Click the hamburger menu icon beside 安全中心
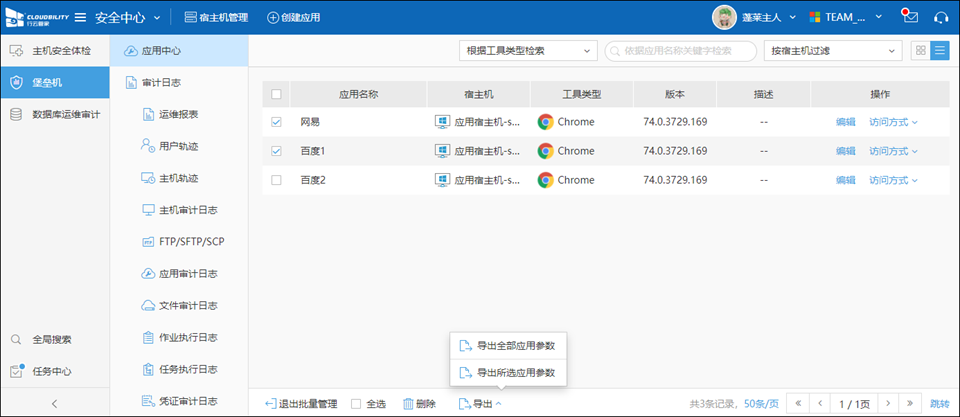 point(80,17)
